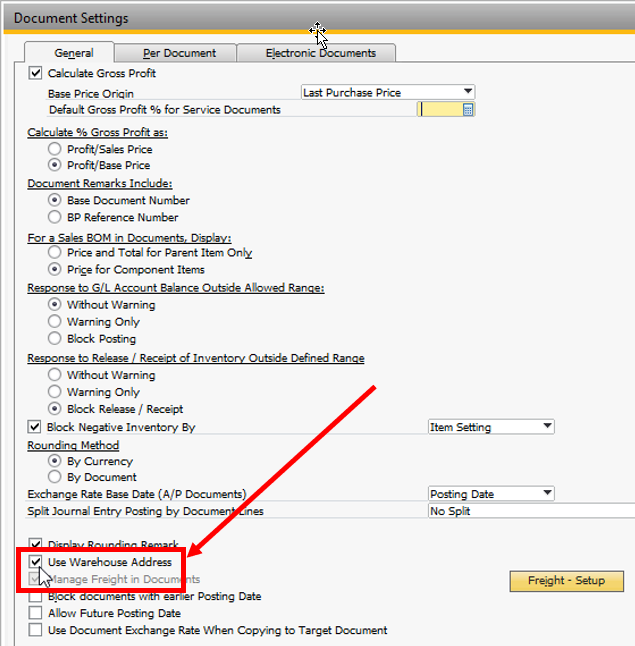Choose BP Reference Number radio option
The image size is (635, 646).
pyautogui.click(x=55, y=217)
